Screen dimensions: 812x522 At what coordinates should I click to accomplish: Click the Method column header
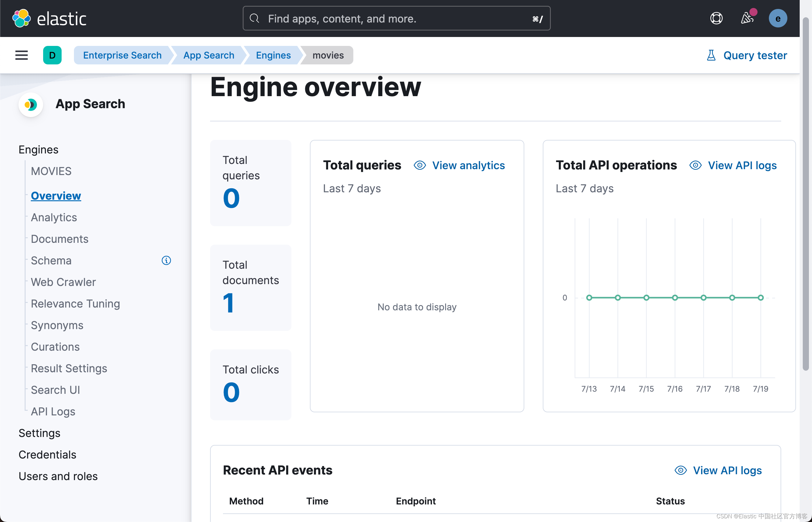coord(246,501)
